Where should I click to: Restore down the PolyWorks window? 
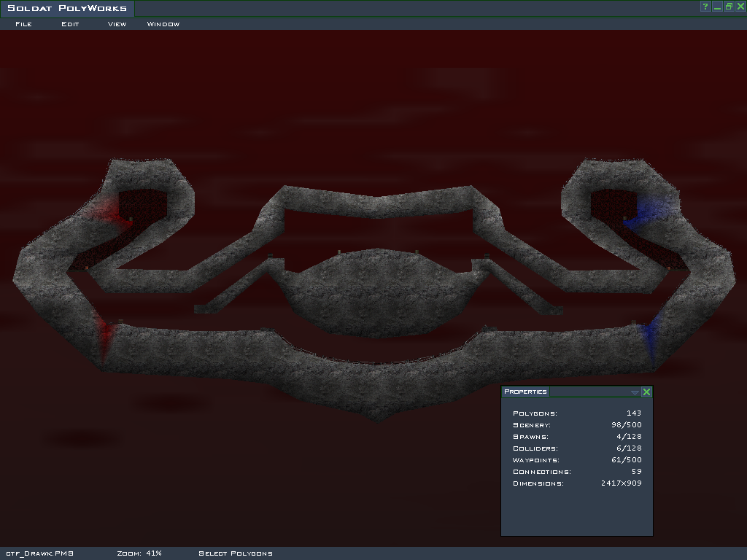coord(729,7)
